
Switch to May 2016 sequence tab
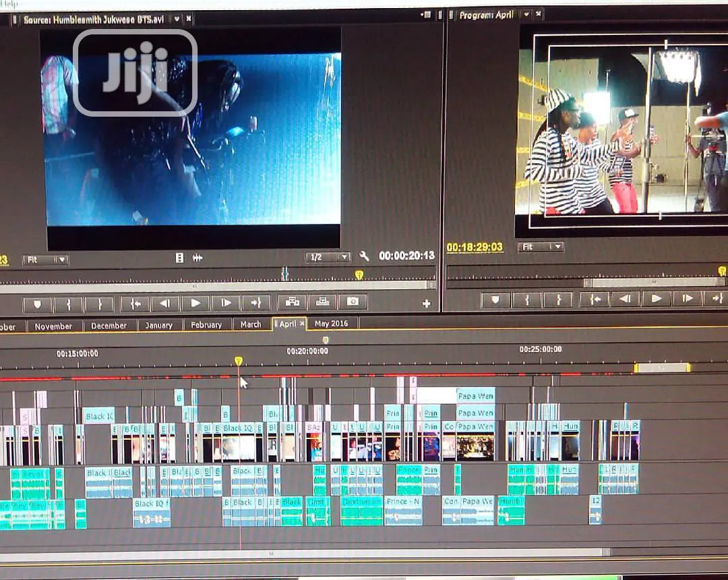tap(331, 324)
